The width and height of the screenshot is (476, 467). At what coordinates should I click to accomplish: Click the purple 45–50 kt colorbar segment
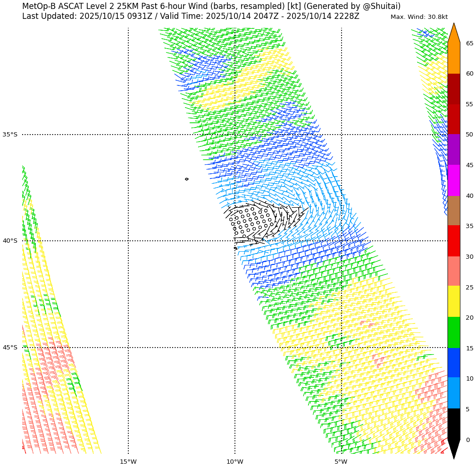[x=453, y=150]
